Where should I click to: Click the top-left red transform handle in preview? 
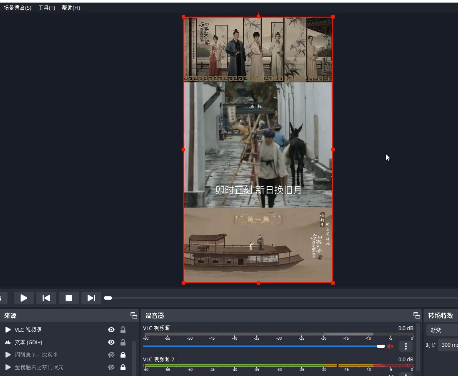184,17
